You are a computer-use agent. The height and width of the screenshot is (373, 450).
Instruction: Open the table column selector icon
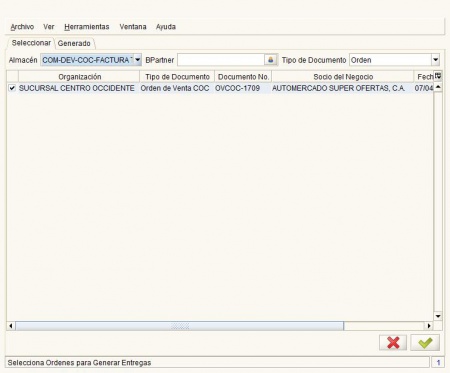pyautogui.click(x=438, y=76)
